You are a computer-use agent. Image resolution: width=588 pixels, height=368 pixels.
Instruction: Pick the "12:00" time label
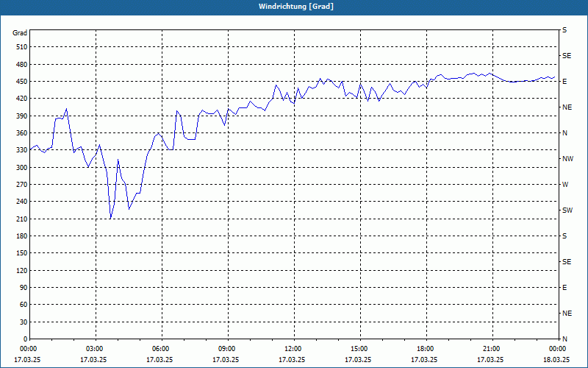(x=295, y=349)
